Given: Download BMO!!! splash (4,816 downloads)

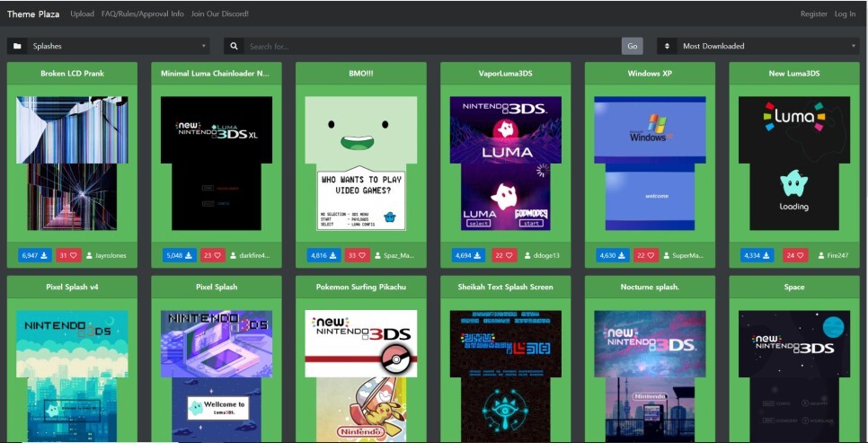Looking at the screenshot, I should pyautogui.click(x=323, y=255).
